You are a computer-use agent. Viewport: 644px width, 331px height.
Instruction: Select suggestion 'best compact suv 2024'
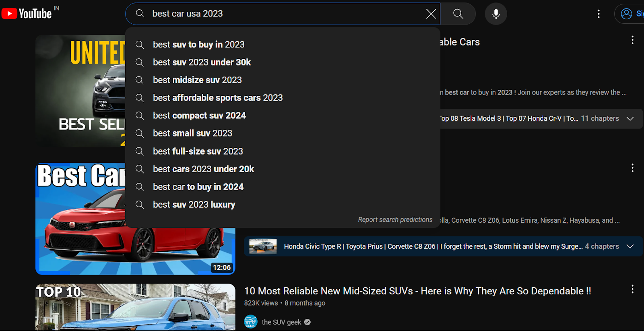(x=283, y=116)
